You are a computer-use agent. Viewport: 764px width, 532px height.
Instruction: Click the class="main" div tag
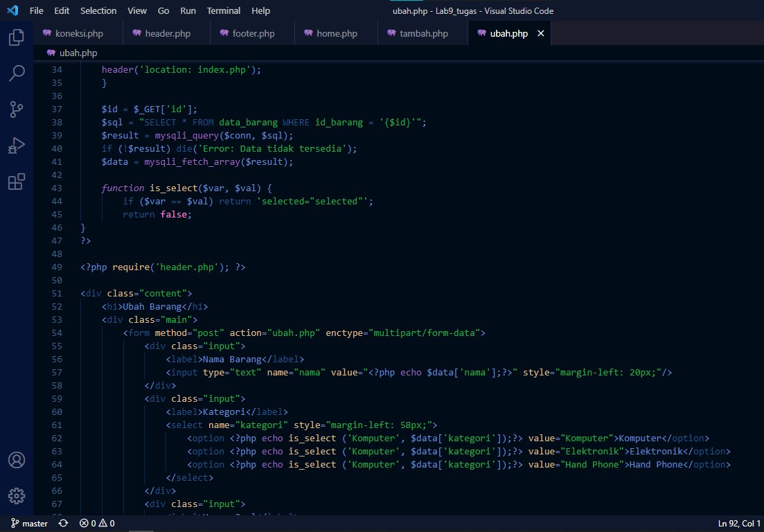pos(150,319)
